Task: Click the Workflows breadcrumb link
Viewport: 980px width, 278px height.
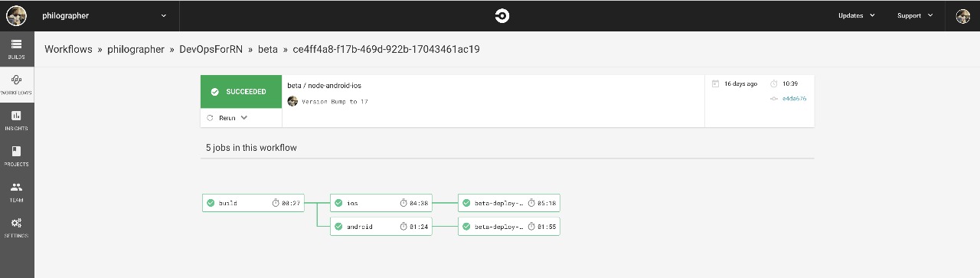Action: [68, 49]
